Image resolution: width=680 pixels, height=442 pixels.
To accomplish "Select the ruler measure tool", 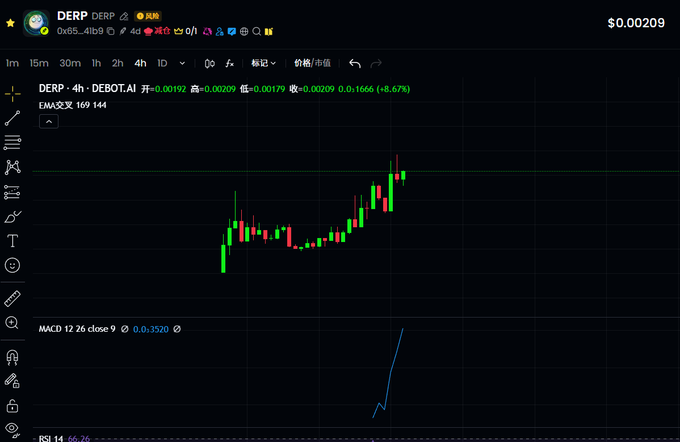I will (x=12, y=298).
